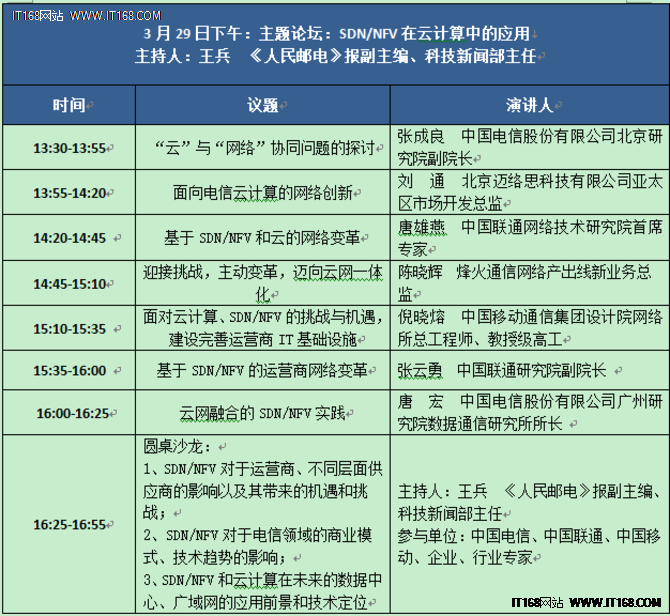This screenshot has width=670, height=616.
Task: Select the 13:30-13:55 time cell
Action: pyautogui.click(x=68, y=148)
